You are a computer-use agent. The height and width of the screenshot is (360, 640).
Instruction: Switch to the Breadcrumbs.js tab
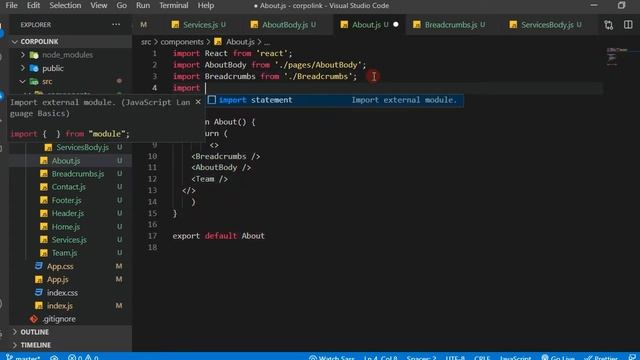pos(450,24)
